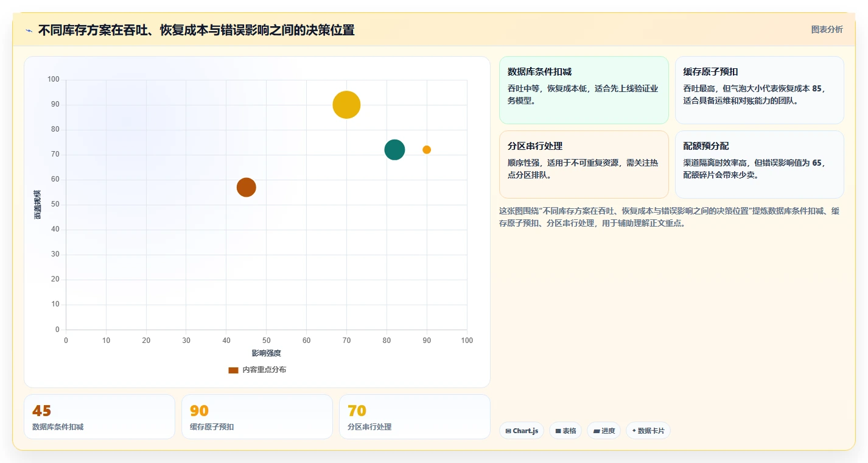
Task: Click the x-axis tick label 50
Action: coord(267,341)
